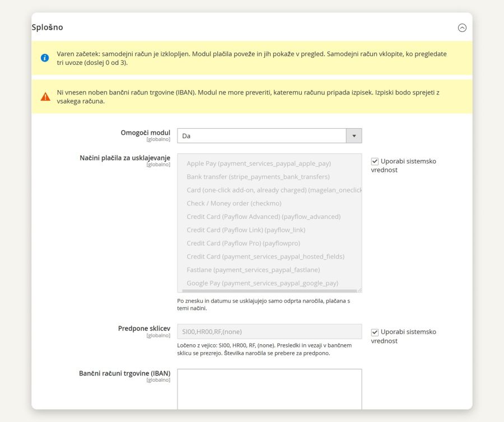This screenshot has width=504, height=422.
Task: Click the Bančni računi trgovine (IBAN) textarea
Action: (269, 389)
